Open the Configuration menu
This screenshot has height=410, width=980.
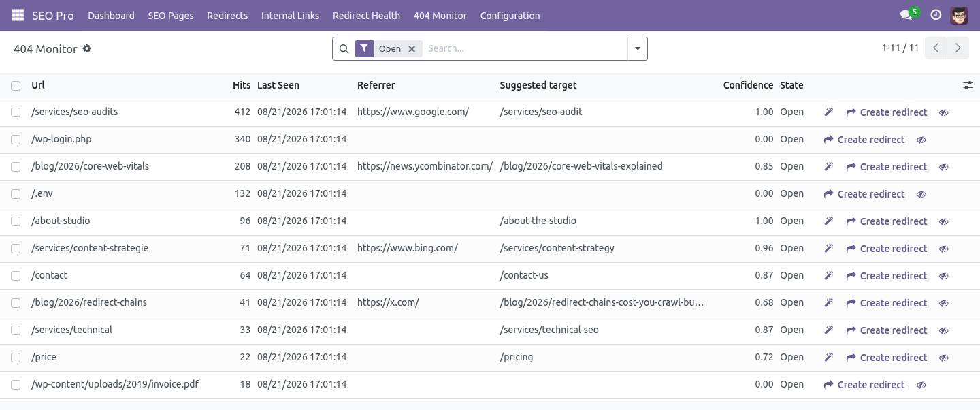[x=510, y=15]
